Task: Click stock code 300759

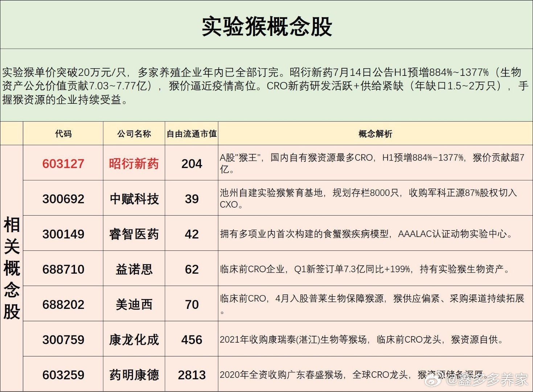Action: (63, 340)
